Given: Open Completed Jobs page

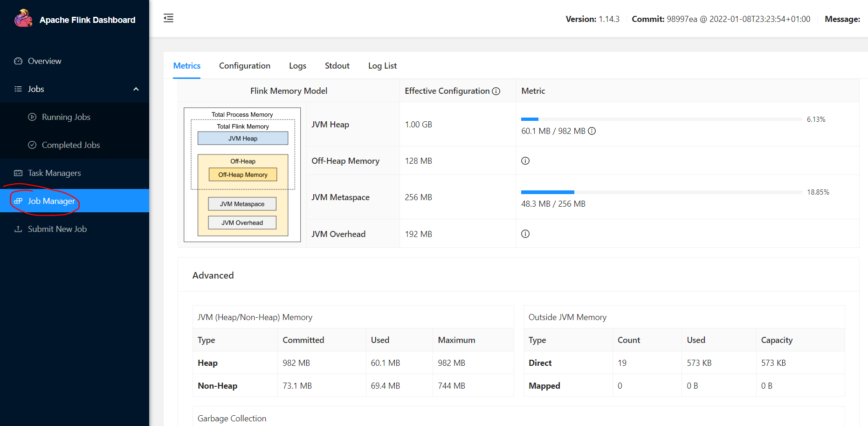Looking at the screenshot, I should (75, 145).
